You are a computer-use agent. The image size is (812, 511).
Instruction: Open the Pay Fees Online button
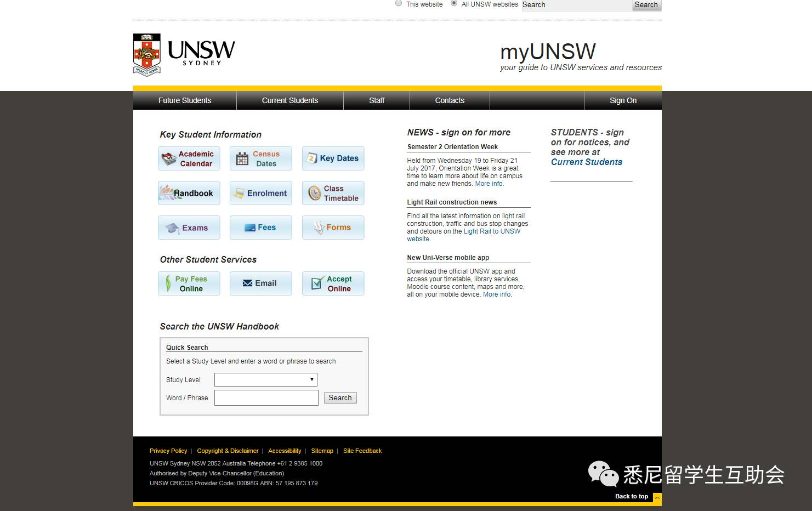(189, 283)
